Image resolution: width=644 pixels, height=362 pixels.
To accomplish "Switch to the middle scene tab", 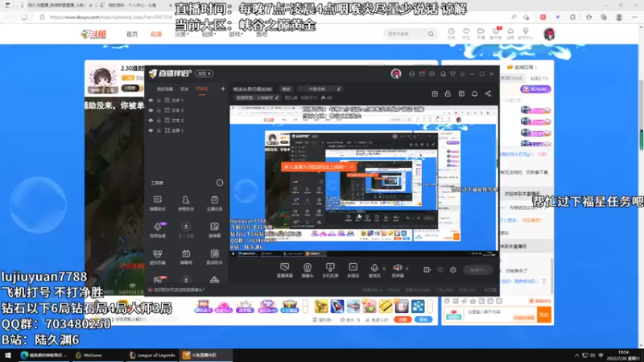I will (184, 88).
